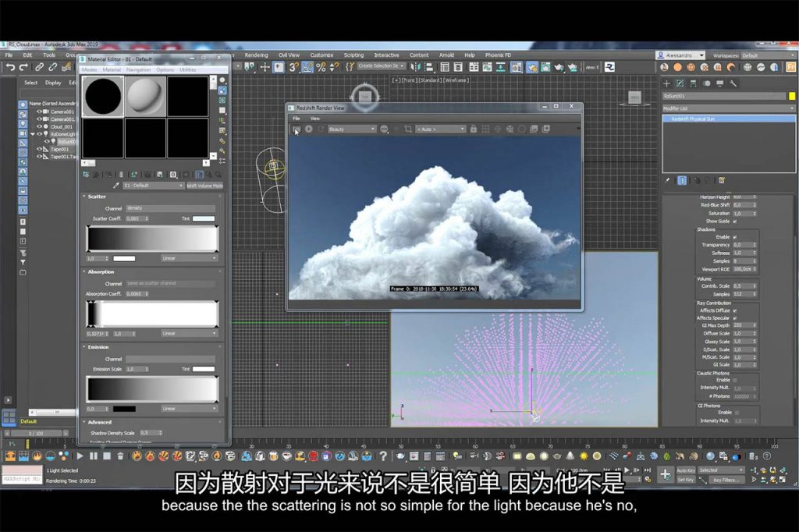Click the Key Filters button

click(725, 480)
